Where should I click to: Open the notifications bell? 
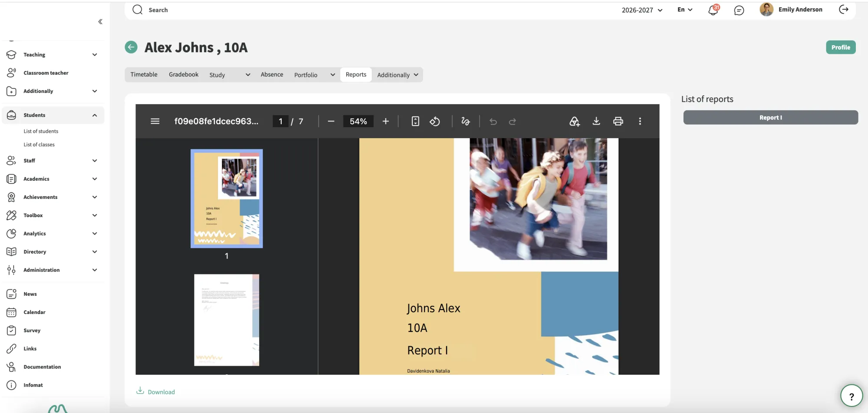(x=713, y=10)
